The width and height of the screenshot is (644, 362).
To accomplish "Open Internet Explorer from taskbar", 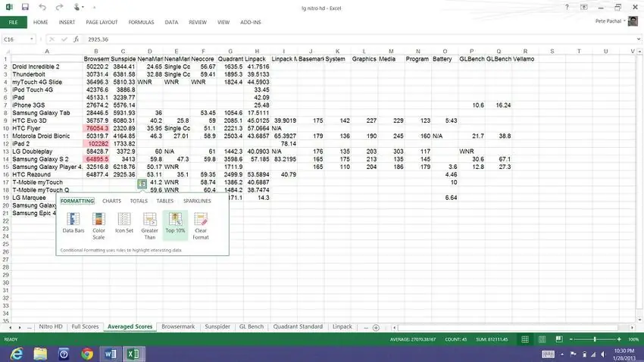I will click(17, 354).
